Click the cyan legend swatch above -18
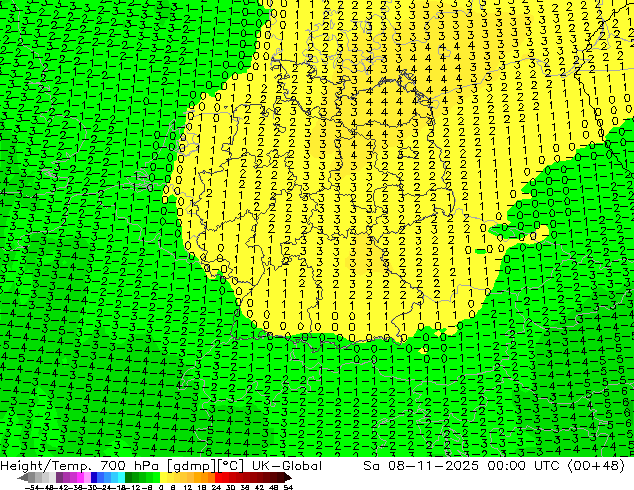 [121, 477]
